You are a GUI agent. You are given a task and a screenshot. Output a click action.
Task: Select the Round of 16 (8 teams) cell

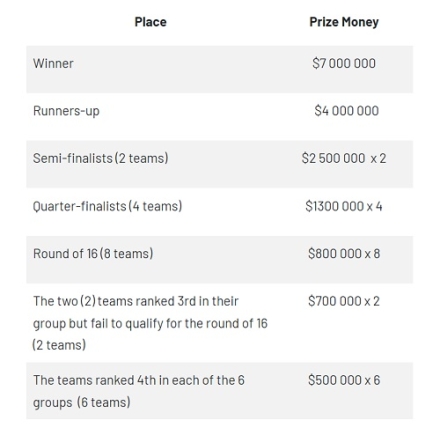pyautogui.click(x=93, y=254)
